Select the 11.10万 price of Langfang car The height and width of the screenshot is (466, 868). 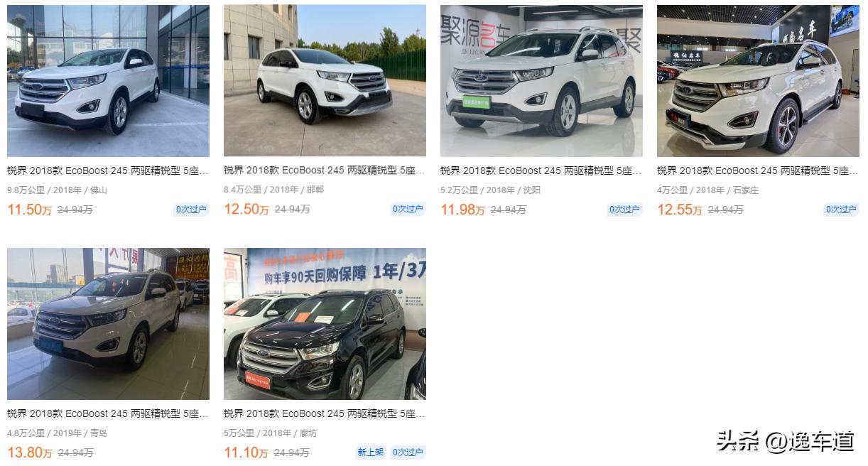(246, 453)
